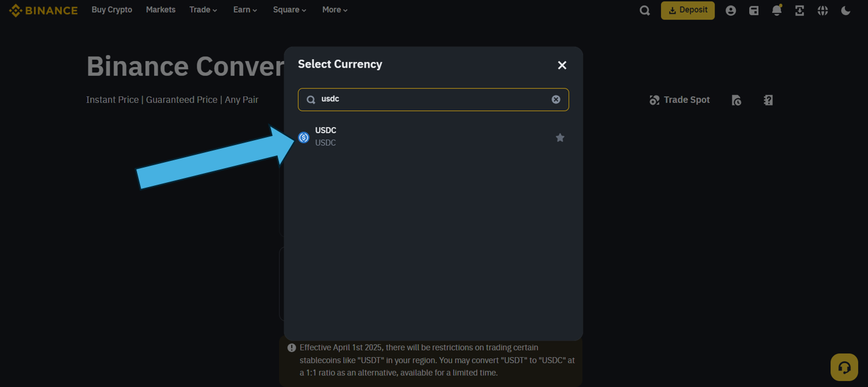Viewport: 868px width, 387px height.
Task: Toggle dark mode moon icon
Action: (845, 10)
